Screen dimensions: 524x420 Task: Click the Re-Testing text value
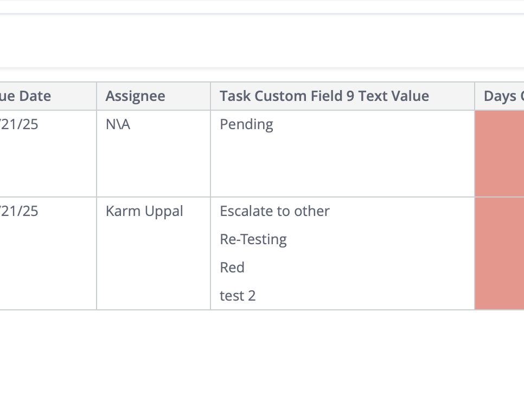253,239
